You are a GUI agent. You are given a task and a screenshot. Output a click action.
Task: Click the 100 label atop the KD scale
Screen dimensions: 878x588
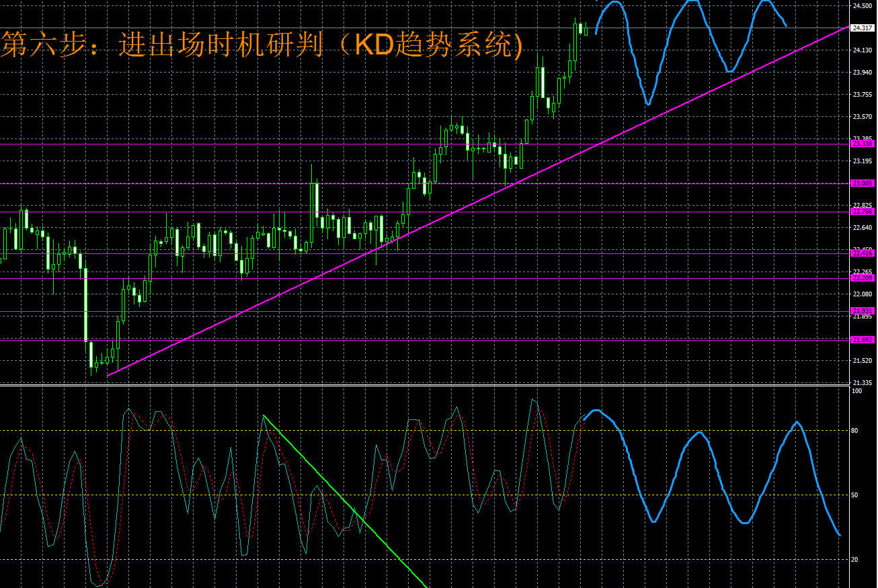click(857, 390)
